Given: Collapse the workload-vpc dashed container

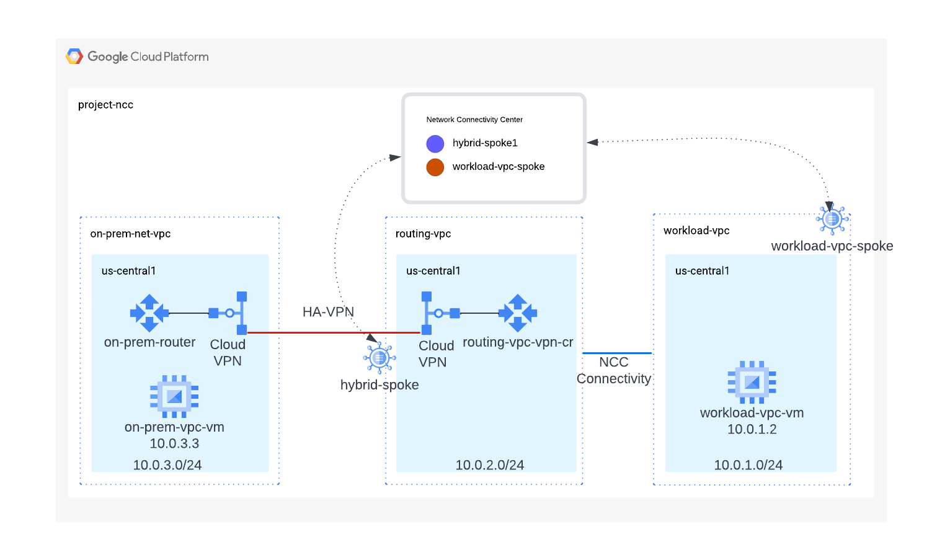Looking at the screenshot, I should (696, 230).
